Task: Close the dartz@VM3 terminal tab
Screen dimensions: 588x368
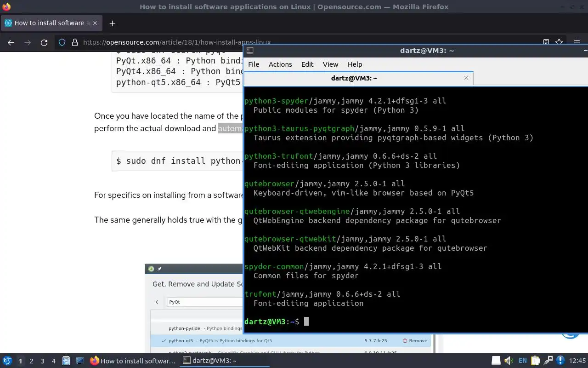Action: pos(466,78)
